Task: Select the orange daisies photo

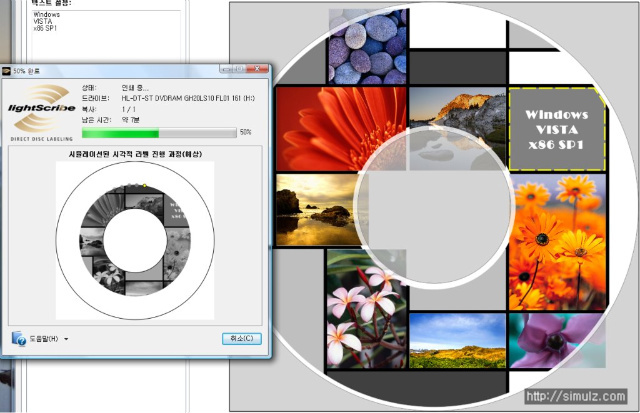Action: (558, 242)
